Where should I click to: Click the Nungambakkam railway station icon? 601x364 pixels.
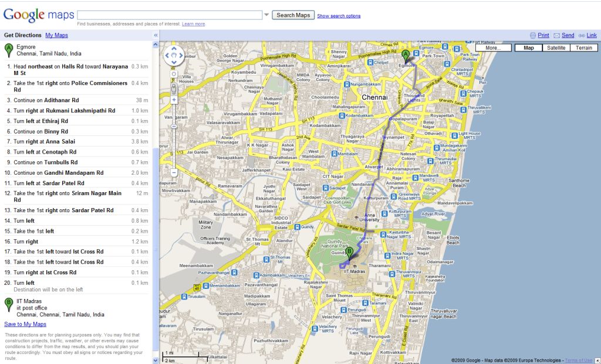(x=346, y=84)
